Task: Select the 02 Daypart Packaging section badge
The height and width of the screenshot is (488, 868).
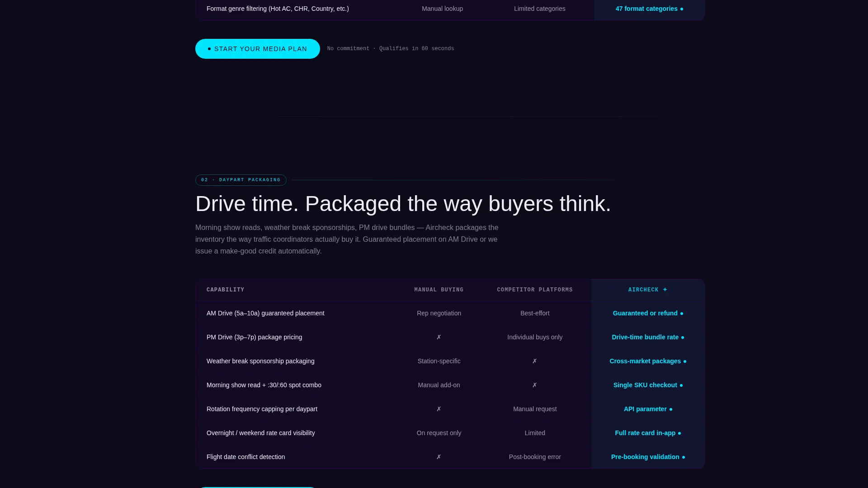Action: 241,180
